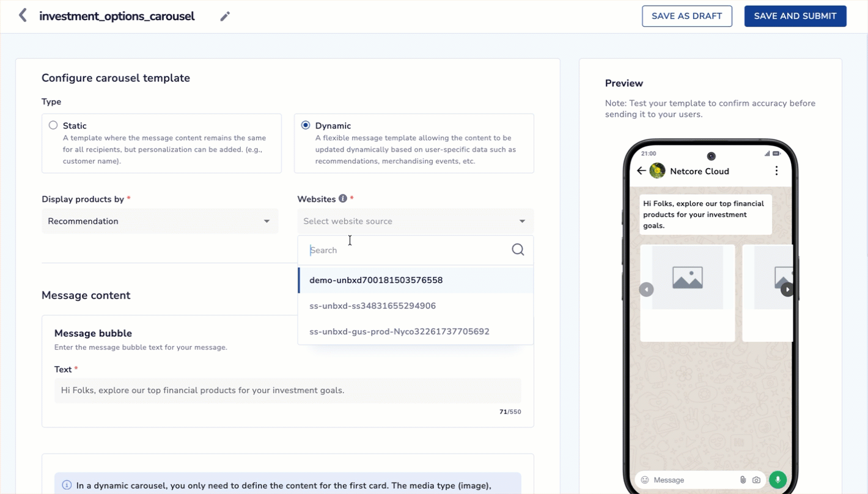Click the back arrow in the Netcore Cloud chat header
868x494 pixels.
[x=641, y=171]
